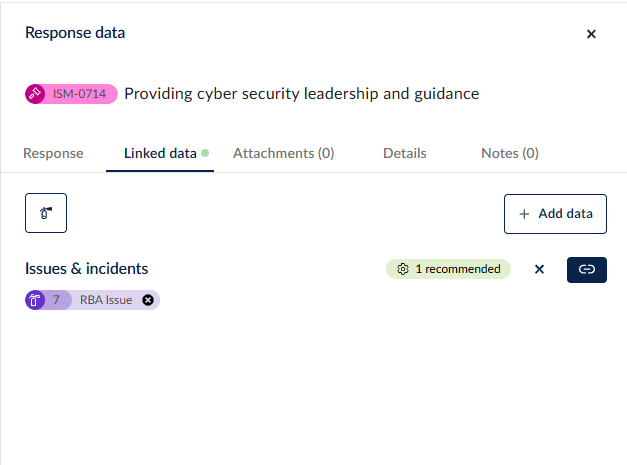Click the Issues & incidents heading
Viewport: 627px width, 465px height.
coord(86,269)
